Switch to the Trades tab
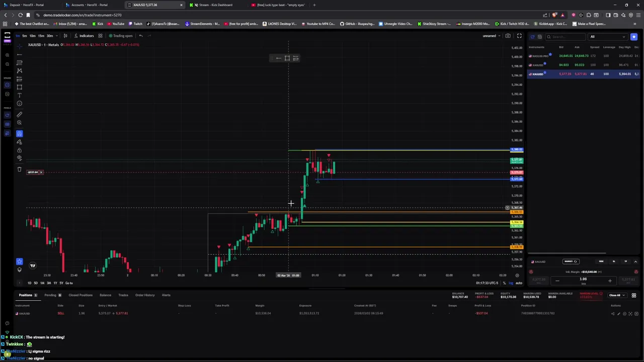 (x=123, y=295)
